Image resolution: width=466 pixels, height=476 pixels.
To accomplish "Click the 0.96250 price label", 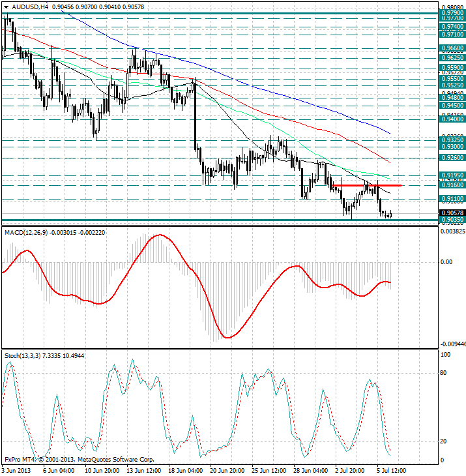I will [x=452, y=58].
